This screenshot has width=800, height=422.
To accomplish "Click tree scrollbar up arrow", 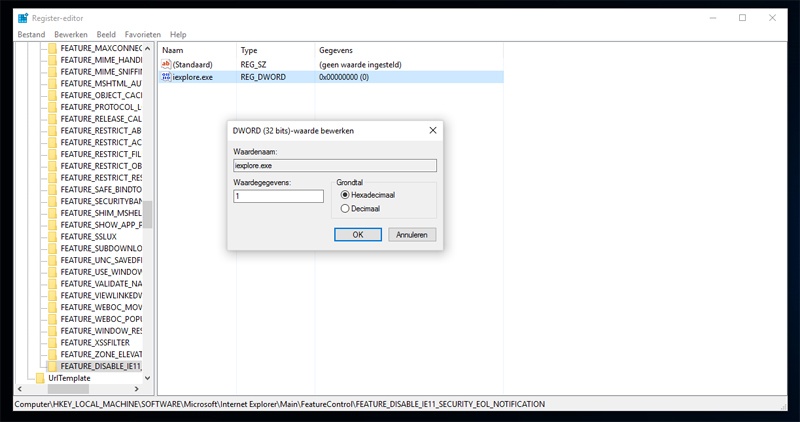I will coord(147,48).
